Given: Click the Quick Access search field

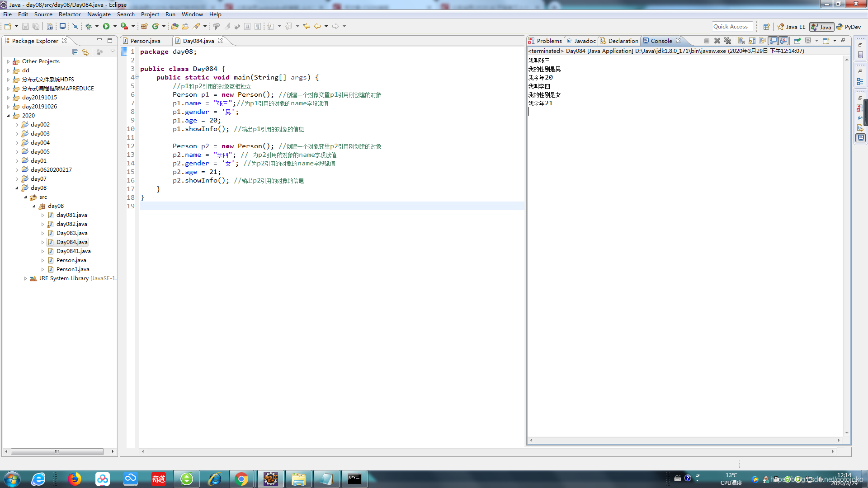Looking at the screenshot, I should coord(732,27).
